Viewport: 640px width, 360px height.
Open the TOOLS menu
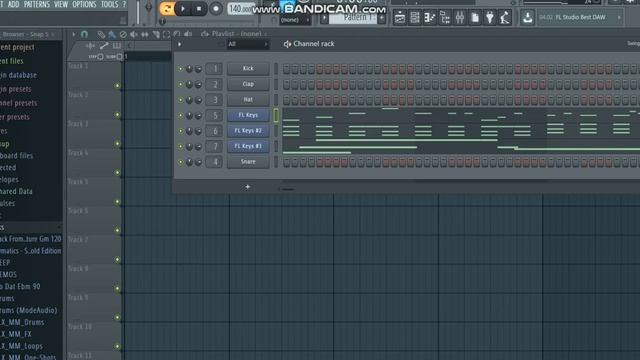(109, 4)
